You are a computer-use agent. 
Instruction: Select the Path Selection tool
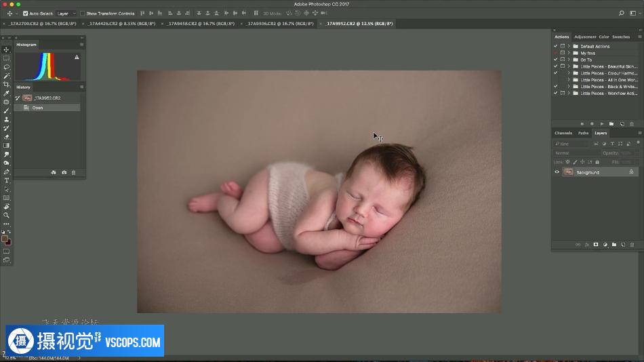[6, 189]
